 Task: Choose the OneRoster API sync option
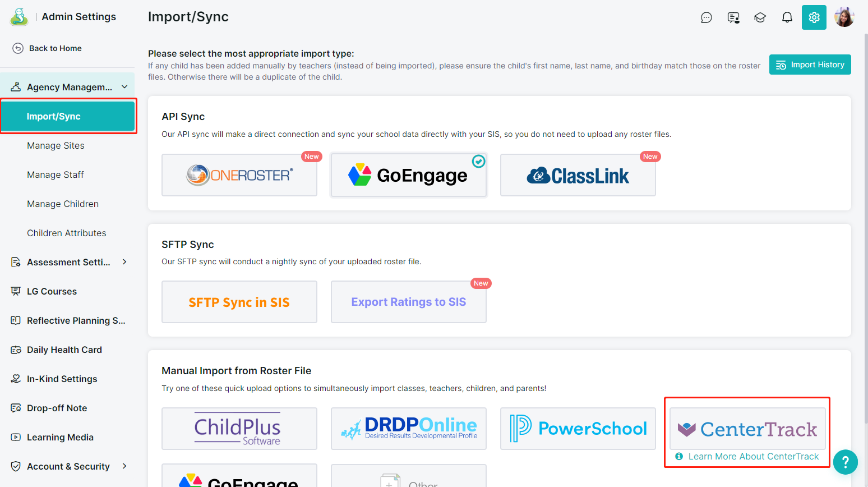239,175
